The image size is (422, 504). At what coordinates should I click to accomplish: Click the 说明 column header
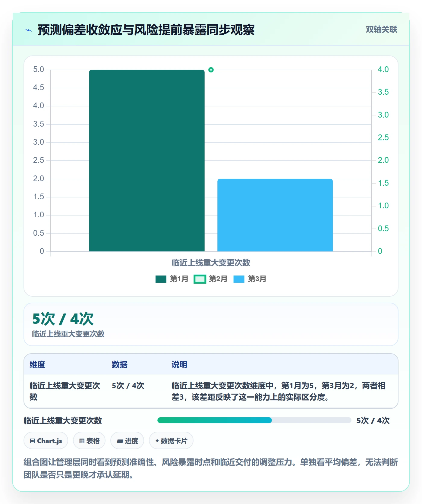(x=179, y=364)
